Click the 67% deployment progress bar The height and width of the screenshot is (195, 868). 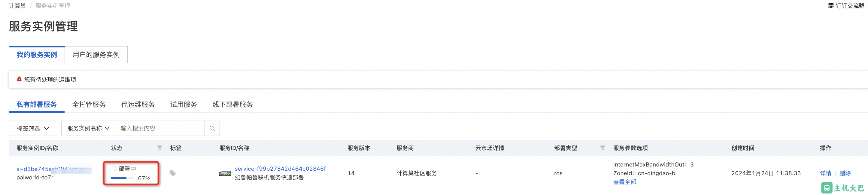pos(122,178)
